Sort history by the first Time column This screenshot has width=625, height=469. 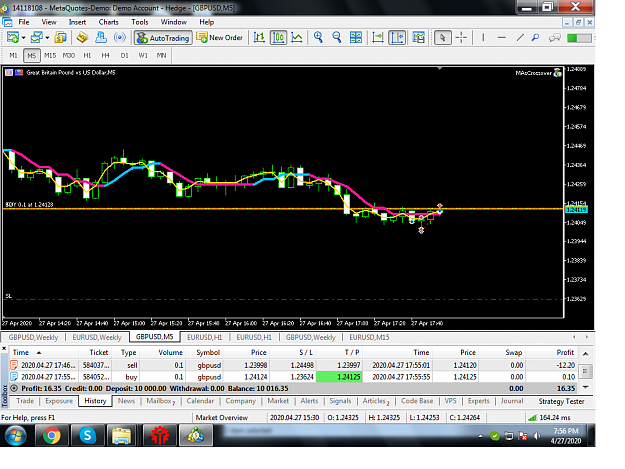point(44,353)
